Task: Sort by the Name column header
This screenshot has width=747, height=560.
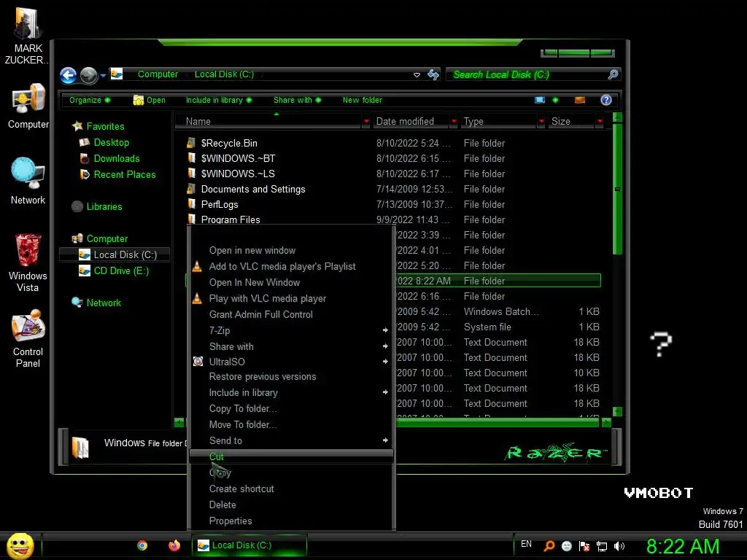Action: coord(268,122)
